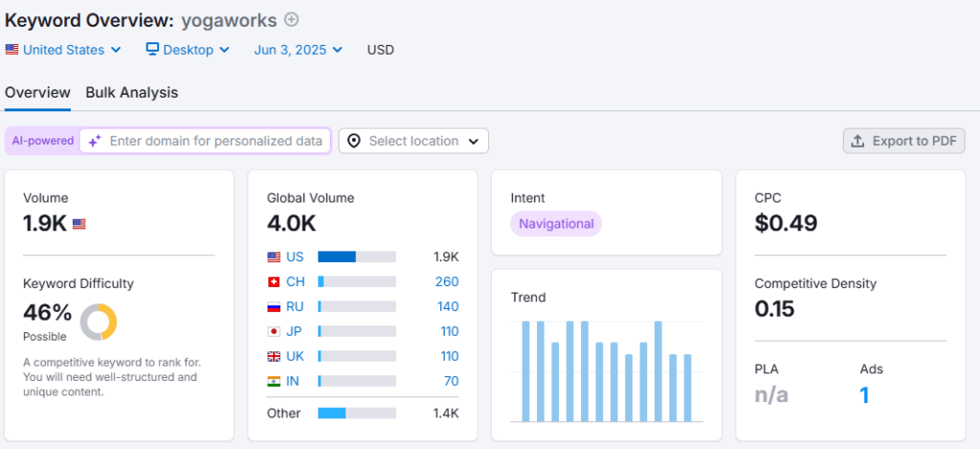Click the 4.0K Global Volume value
Viewport: 980px width, 449px height.
click(291, 223)
